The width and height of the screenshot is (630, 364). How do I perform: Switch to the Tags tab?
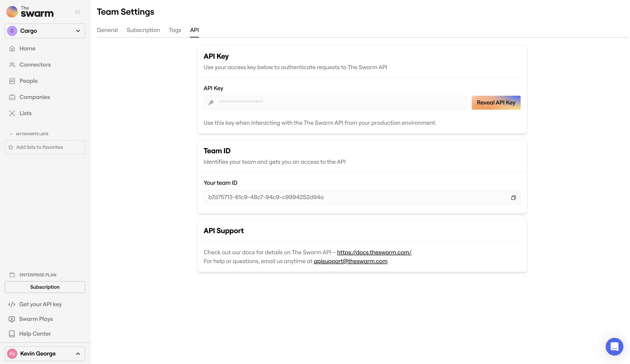click(175, 30)
